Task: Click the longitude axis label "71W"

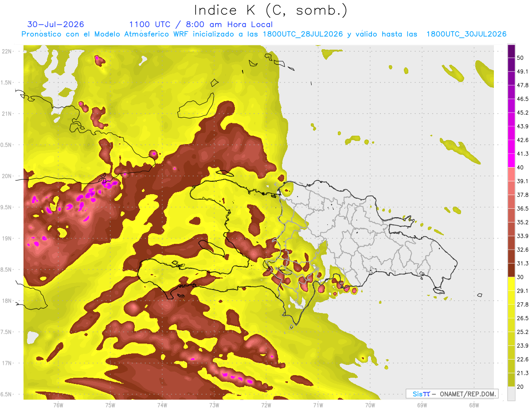Action: pyautogui.click(x=318, y=405)
